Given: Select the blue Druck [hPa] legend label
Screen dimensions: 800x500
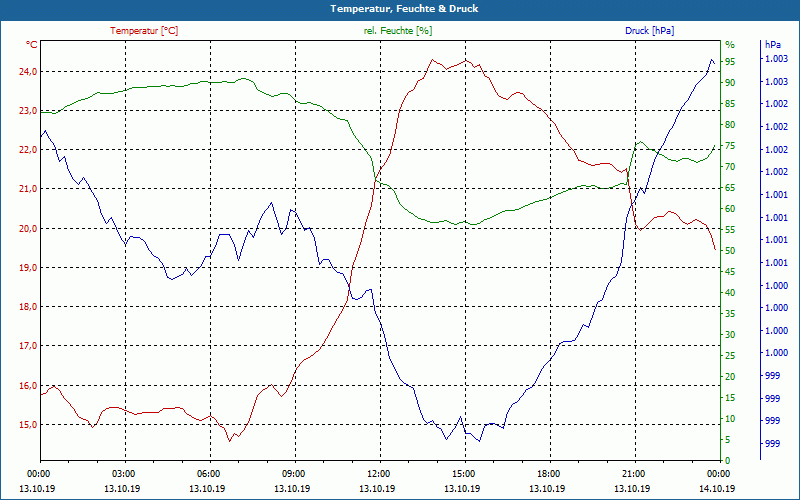Looking at the screenshot, I should [x=649, y=31].
